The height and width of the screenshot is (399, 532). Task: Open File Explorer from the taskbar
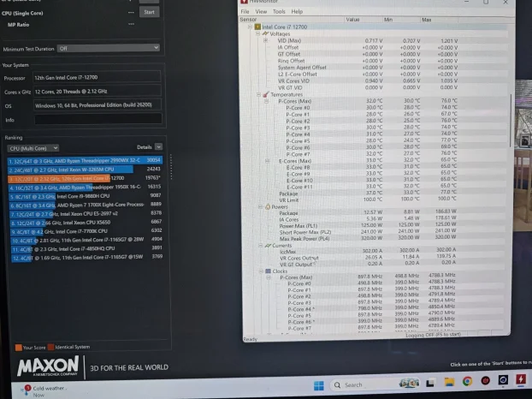(449, 383)
